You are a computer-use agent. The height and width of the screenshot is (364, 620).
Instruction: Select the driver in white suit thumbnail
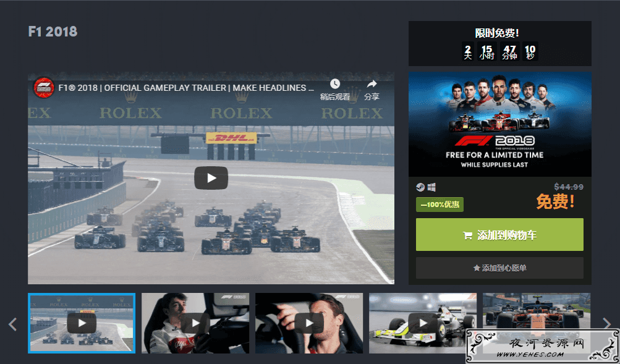195,323
